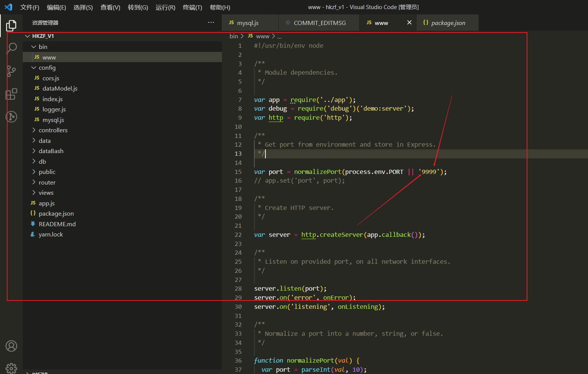Viewport: 588px width, 374px height.
Task: Expand the db folder
Action: tap(34, 161)
